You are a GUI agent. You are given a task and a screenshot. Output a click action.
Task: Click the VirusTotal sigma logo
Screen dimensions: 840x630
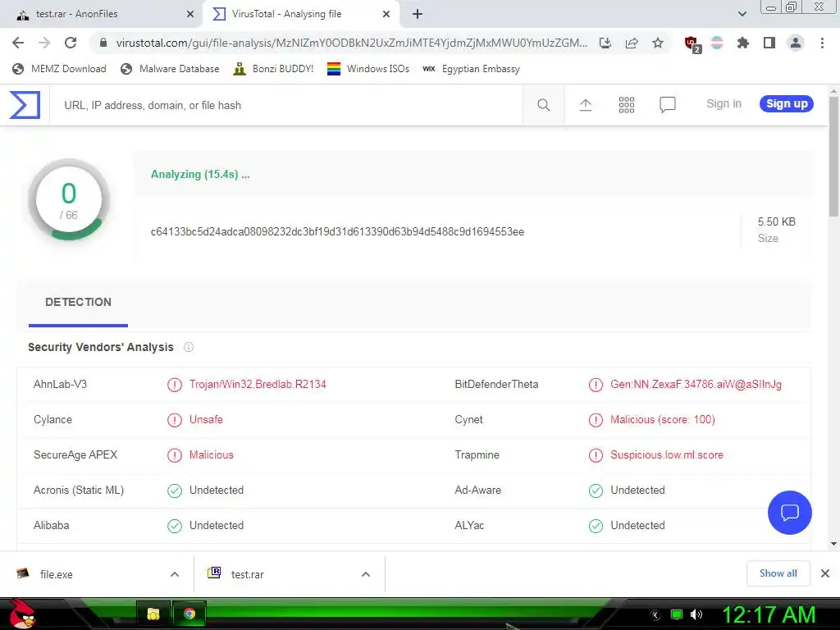click(x=25, y=104)
